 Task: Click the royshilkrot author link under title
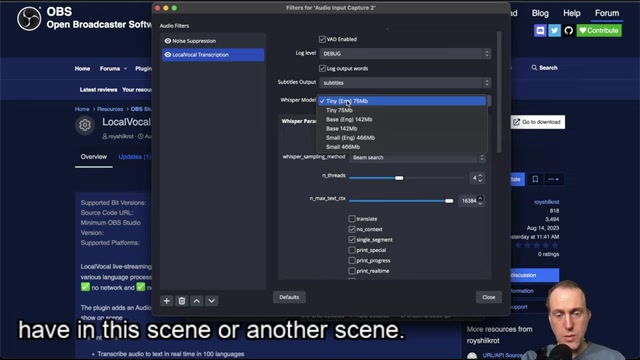coord(121,136)
